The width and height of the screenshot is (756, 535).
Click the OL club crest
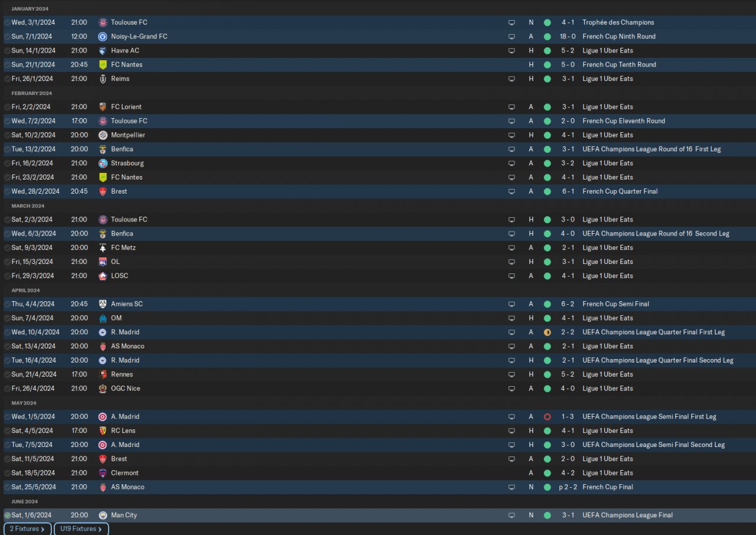[x=103, y=262]
